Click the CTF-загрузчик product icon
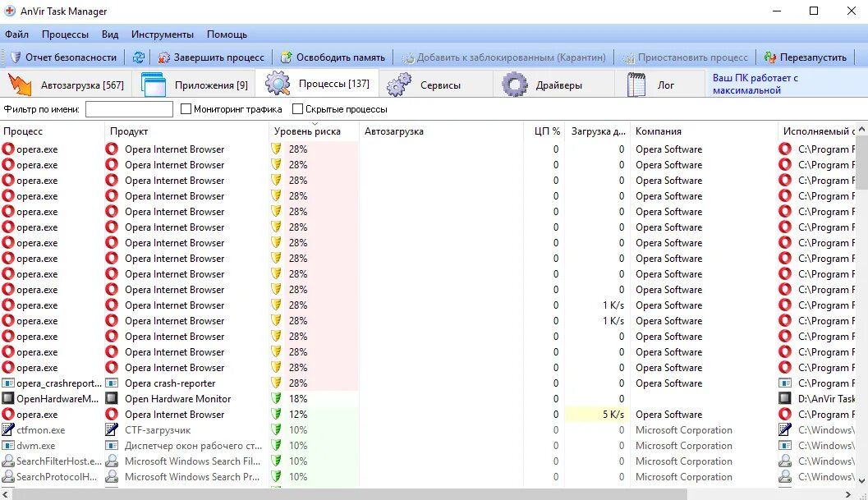The height and width of the screenshot is (500, 868). click(112, 429)
